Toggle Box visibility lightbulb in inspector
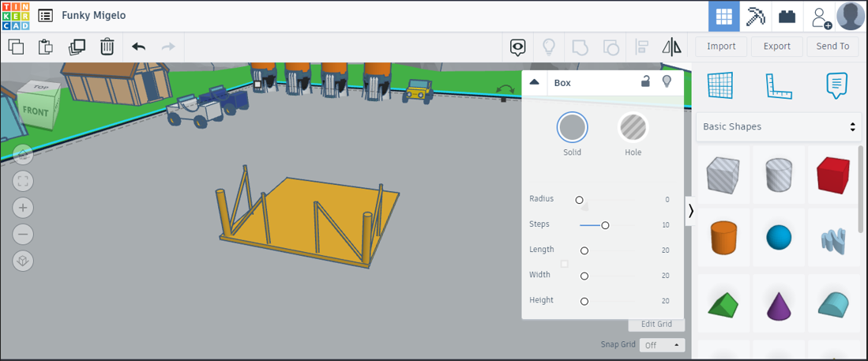This screenshot has width=868, height=361. 667,82
